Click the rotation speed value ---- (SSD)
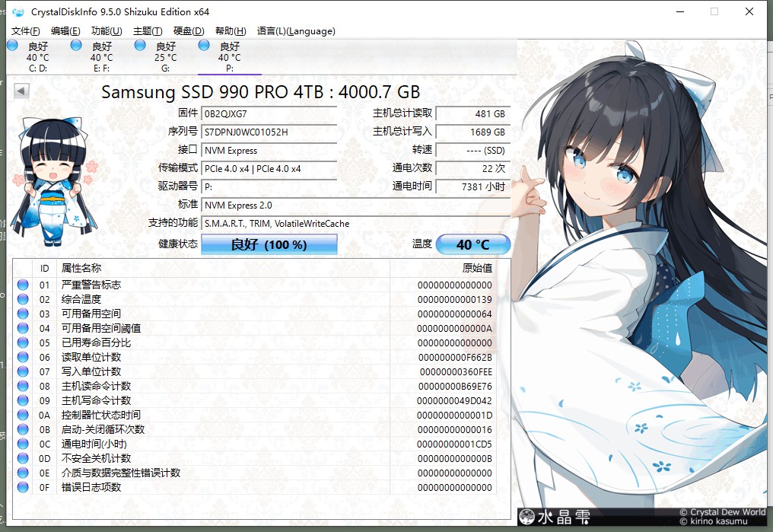773x532 pixels. (473, 151)
